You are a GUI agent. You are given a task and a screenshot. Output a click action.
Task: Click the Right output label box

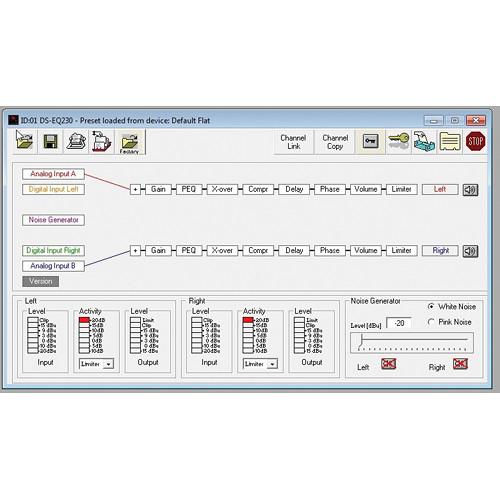(440, 250)
